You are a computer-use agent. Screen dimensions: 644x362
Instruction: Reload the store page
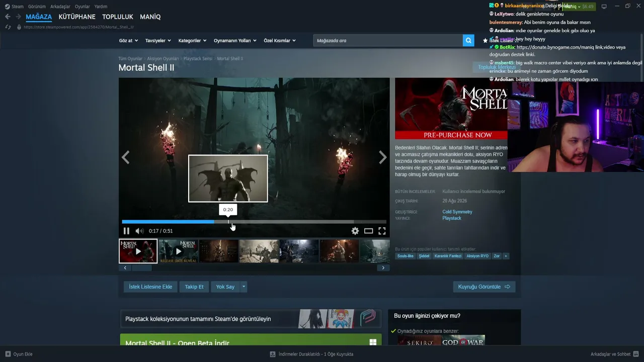pyautogui.click(x=8, y=27)
